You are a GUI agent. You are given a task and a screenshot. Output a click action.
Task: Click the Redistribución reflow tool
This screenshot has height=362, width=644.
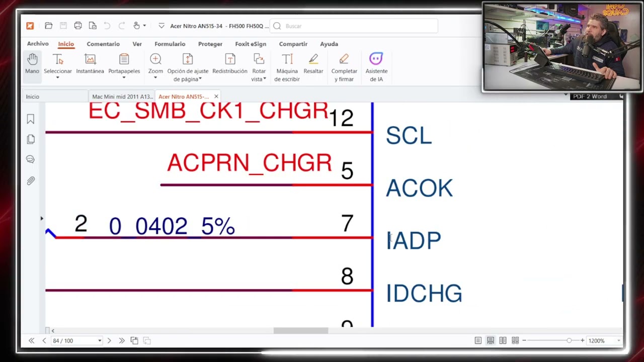(x=230, y=63)
